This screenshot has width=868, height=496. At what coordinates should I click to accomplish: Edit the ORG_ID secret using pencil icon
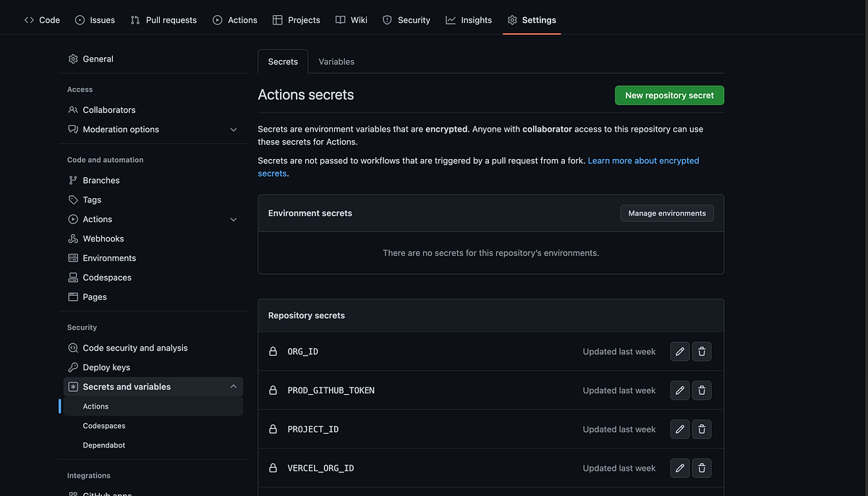pos(679,351)
